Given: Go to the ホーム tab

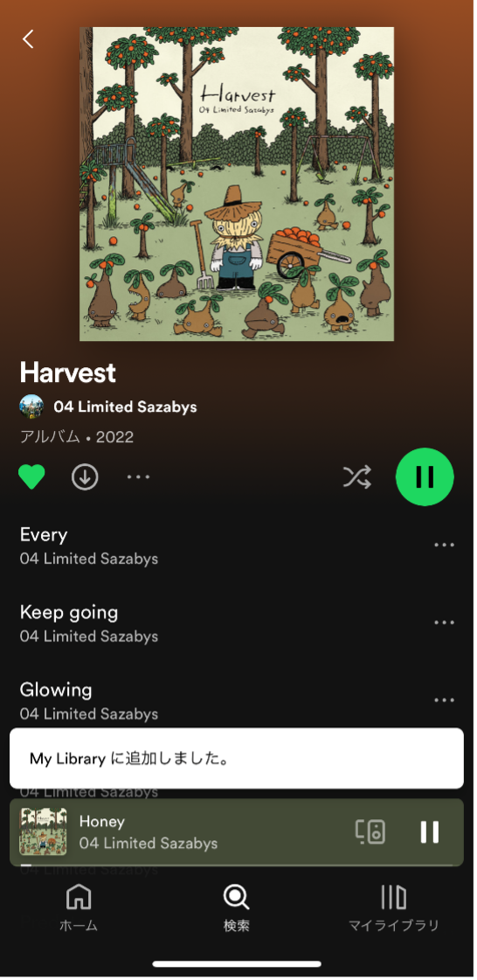Looking at the screenshot, I should point(79,908).
